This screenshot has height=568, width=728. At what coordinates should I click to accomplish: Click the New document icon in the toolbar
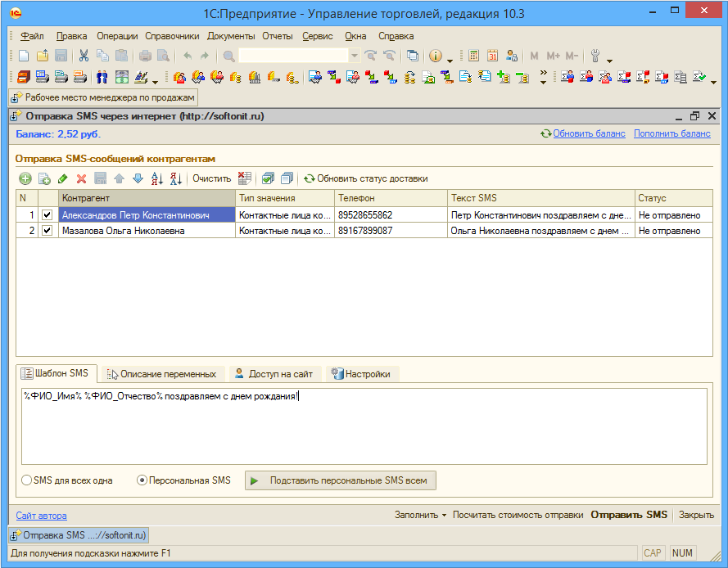coord(23,56)
